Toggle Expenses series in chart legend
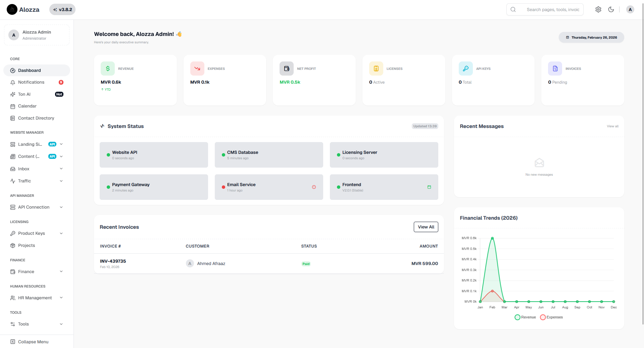This screenshot has height=348, width=644. coord(551,317)
